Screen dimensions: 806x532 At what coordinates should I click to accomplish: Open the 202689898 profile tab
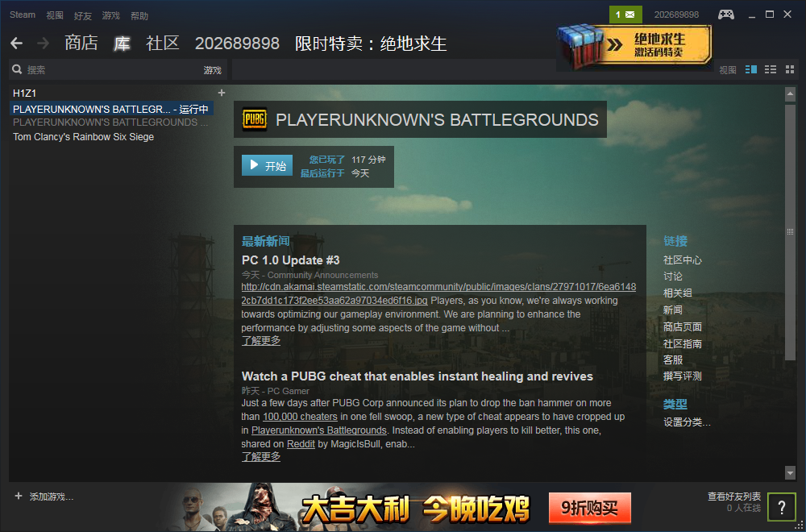point(237,44)
